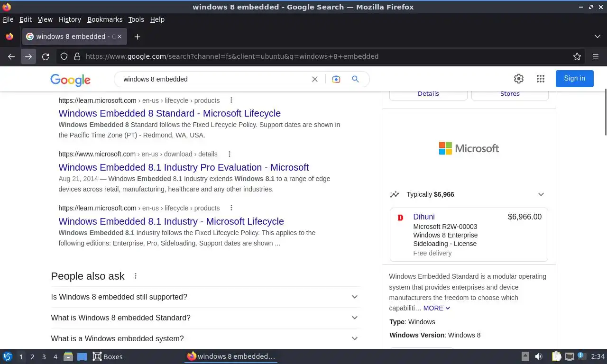Open the Firefox hamburger application menu
The width and height of the screenshot is (607, 364).
click(596, 56)
